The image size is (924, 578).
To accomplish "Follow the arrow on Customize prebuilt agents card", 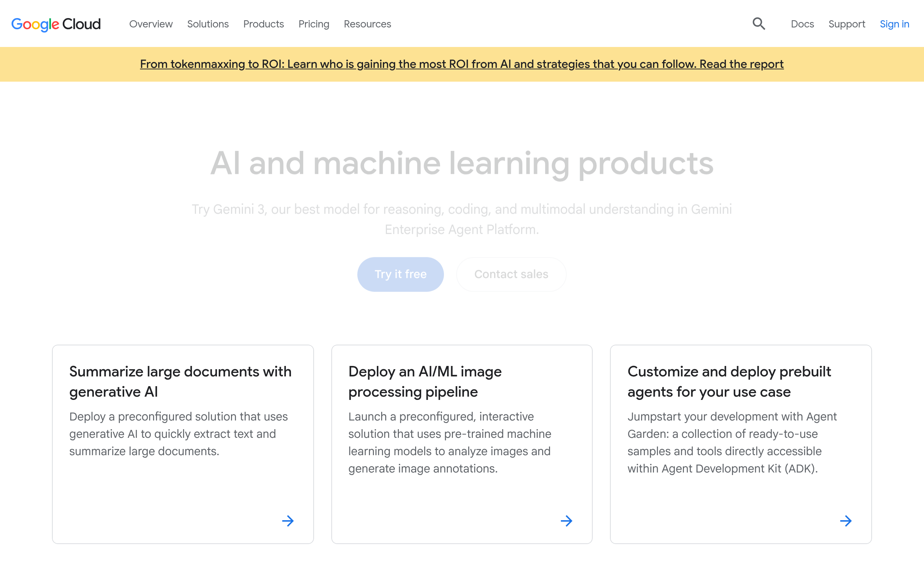I will pyautogui.click(x=846, y=521).
